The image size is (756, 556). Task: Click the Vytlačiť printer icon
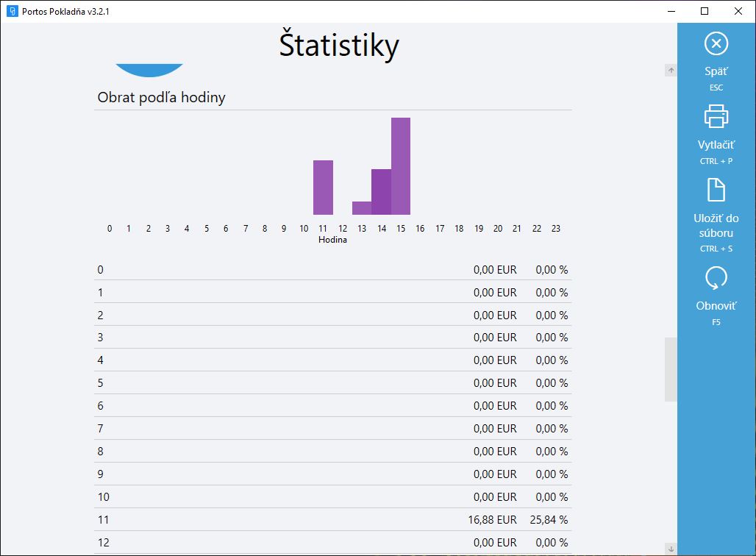tap(716, 116)
